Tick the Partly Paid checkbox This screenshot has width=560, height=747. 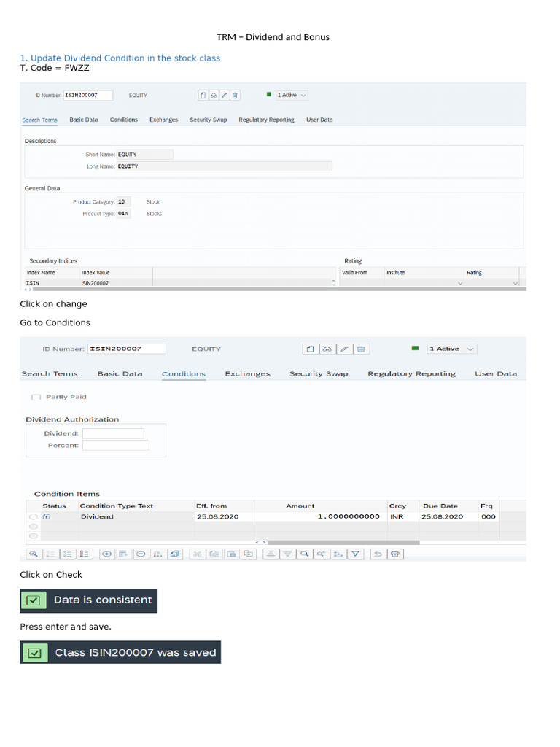click(x=36, y=398)
